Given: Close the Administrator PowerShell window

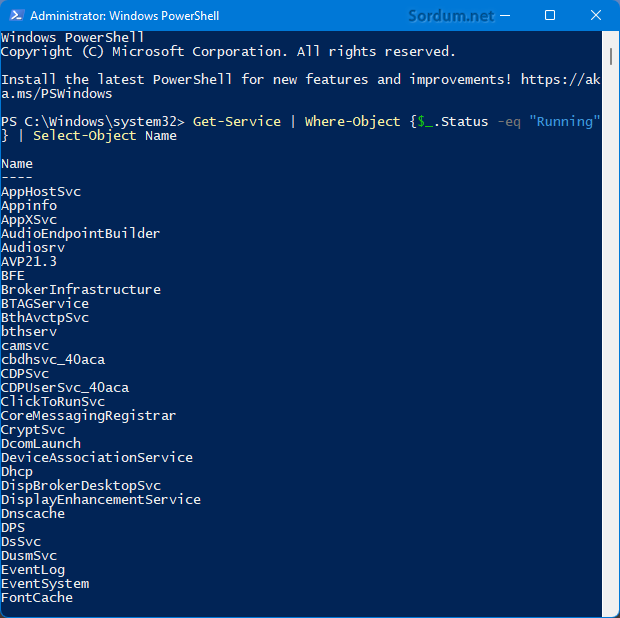Looking at the screenshot, I should click(595, 15).
